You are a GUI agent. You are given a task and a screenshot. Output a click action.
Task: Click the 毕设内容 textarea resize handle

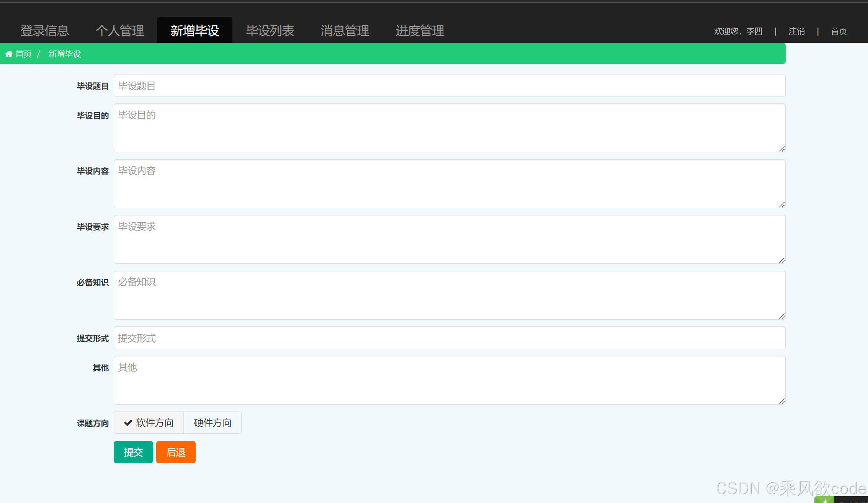(x=781, y=205)
